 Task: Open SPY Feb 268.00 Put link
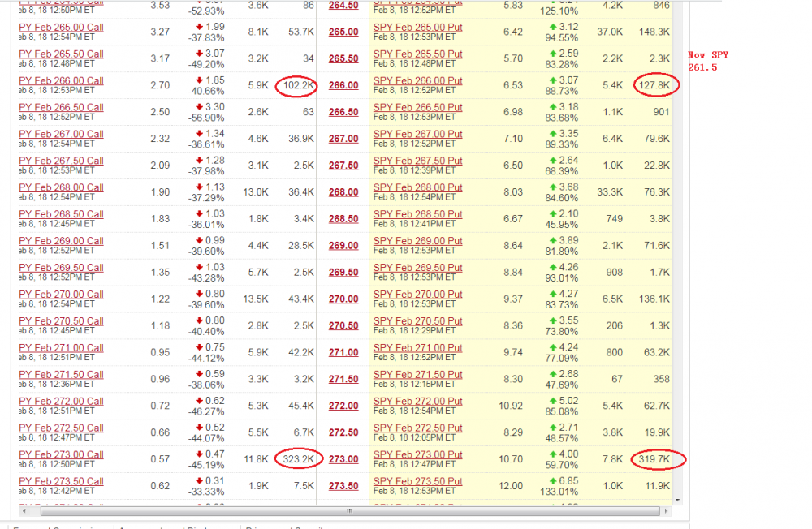pyautogui.click(x=418, y=187)
